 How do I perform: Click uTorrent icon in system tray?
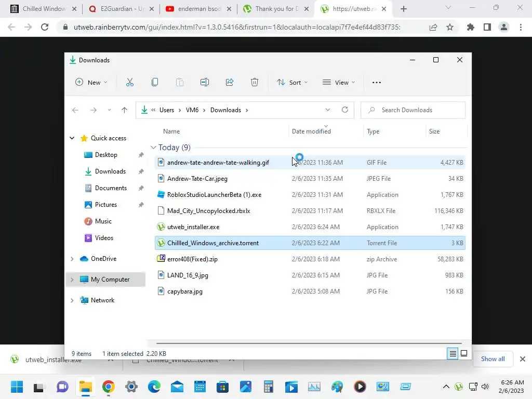(x=459, y=387)
